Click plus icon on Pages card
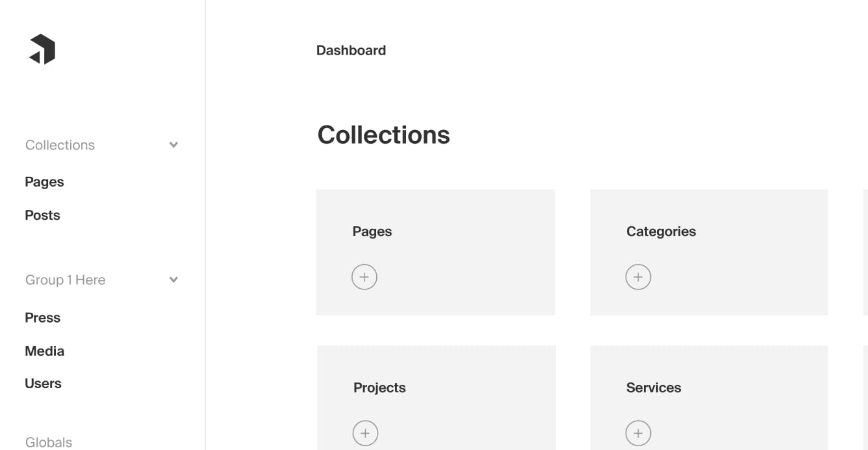868x450 pixels. click(x=364, y=277)
